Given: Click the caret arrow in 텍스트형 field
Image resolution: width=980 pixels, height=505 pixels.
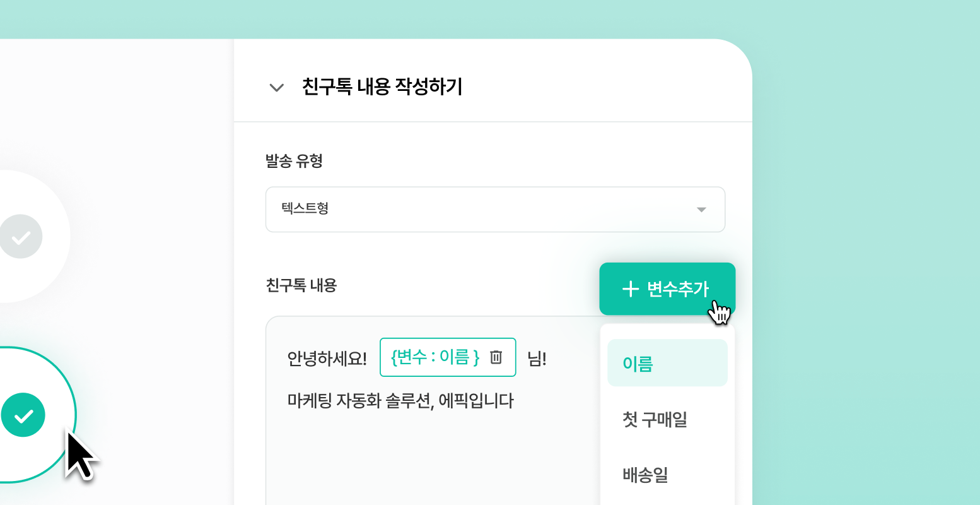Looking at the screenshot, I should click(701, 210).
